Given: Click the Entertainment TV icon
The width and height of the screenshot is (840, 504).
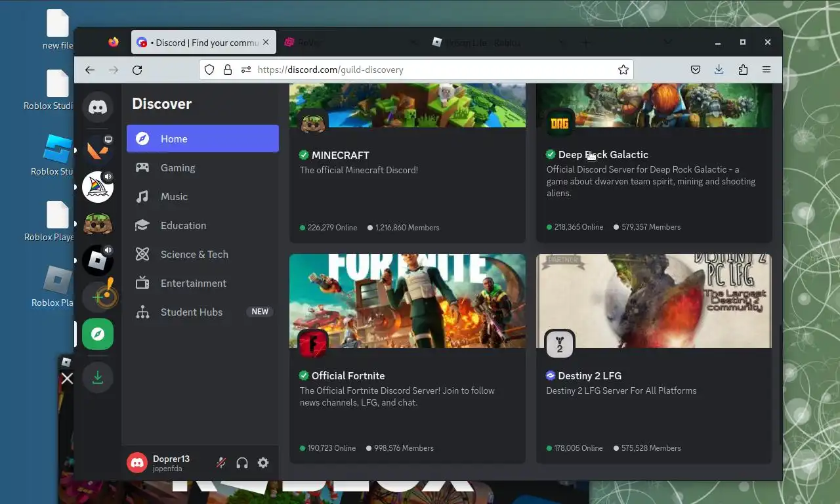Looking at the screenshot, I should 142,283.
